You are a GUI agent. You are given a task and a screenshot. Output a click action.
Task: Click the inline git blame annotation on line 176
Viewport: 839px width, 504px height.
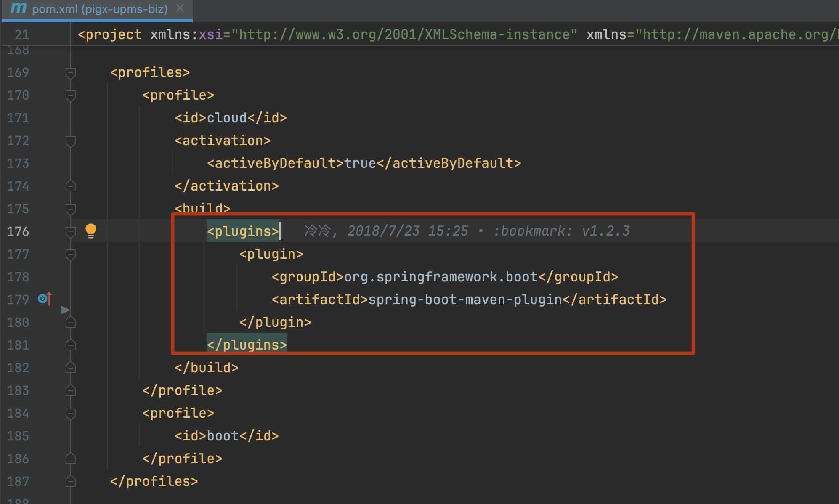point(466,231)
